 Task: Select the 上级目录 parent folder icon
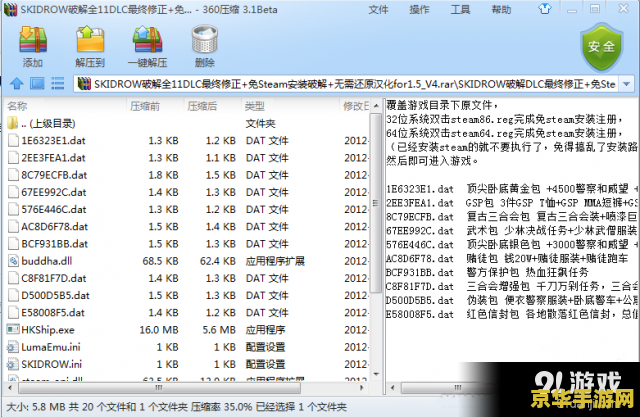[x=13, y=123]
